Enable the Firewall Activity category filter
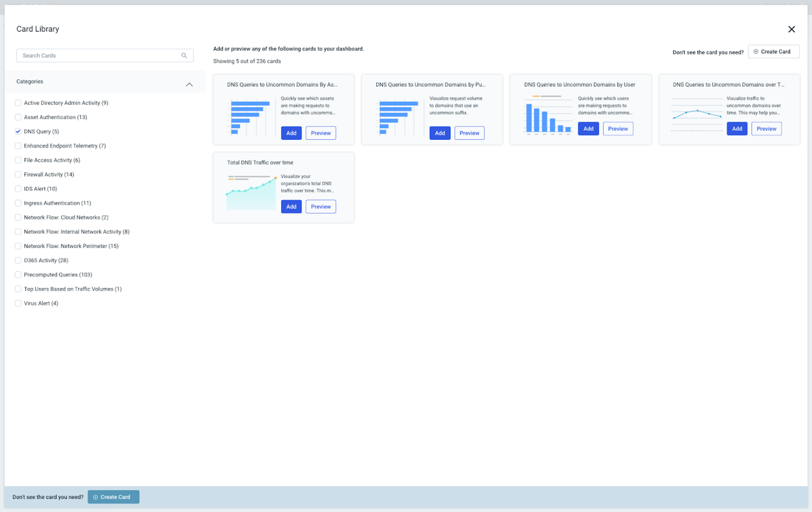Viewport: 812px width, 512px height. coord(18,174)
